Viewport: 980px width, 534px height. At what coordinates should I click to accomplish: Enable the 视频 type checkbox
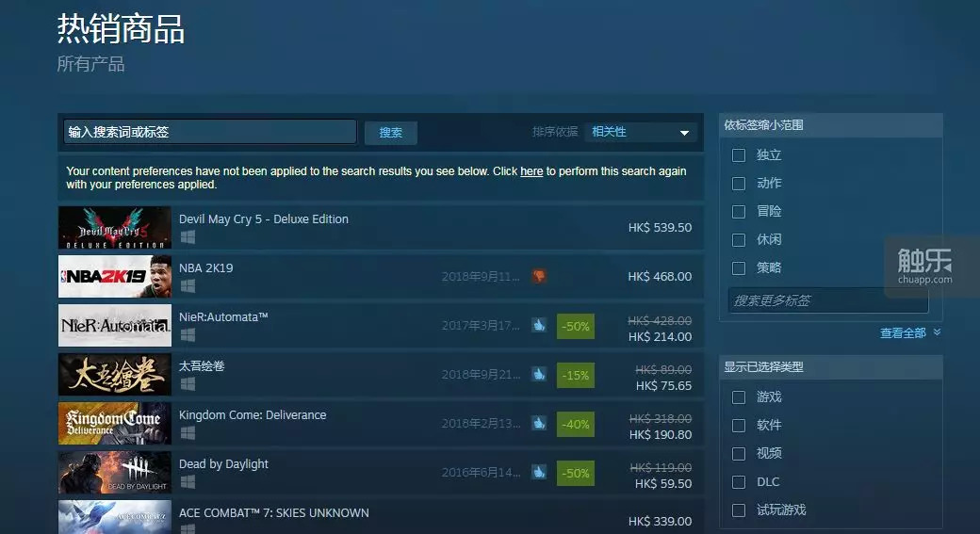pos(739,453)
